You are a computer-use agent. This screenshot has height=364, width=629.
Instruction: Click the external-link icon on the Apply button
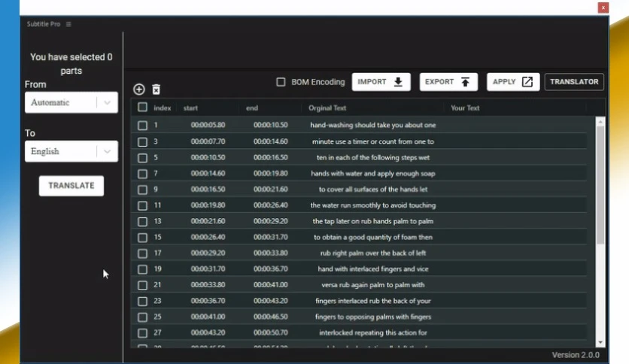tap(527, 82)
